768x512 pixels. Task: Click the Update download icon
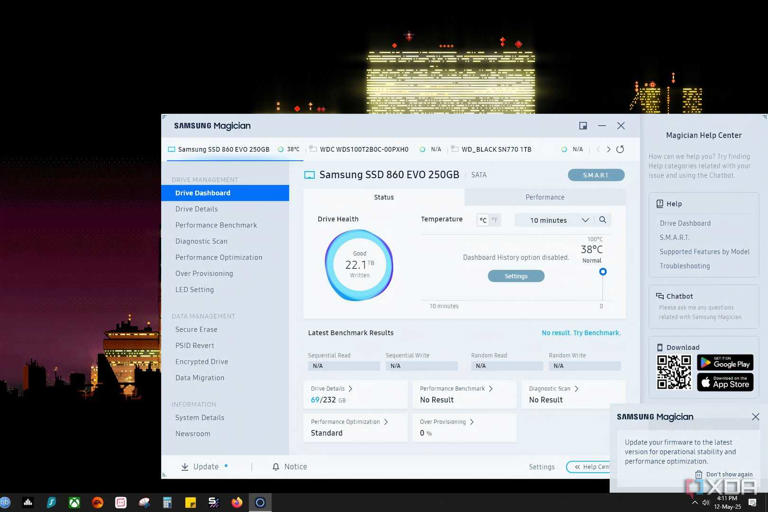(185, 467)
